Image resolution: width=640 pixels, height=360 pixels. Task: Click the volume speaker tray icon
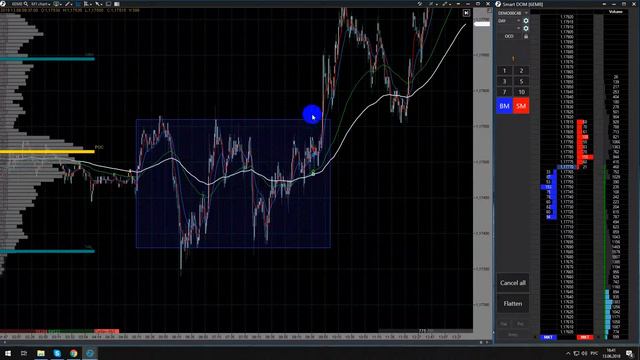tap(584, 353)
